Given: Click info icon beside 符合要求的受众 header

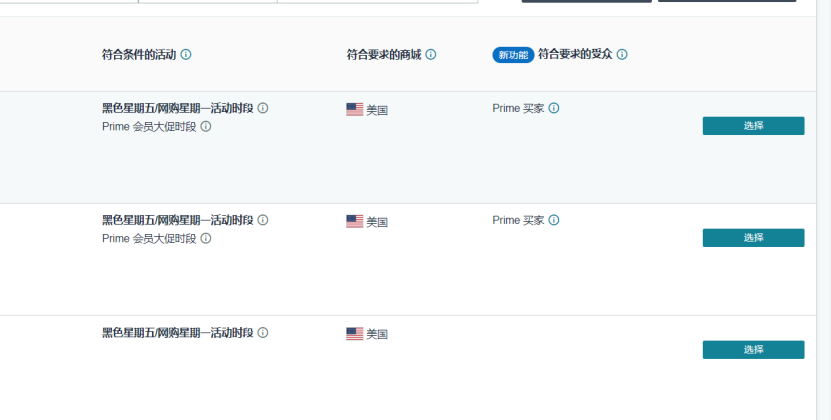Looking at the screenshot, I should click(622, 55).
